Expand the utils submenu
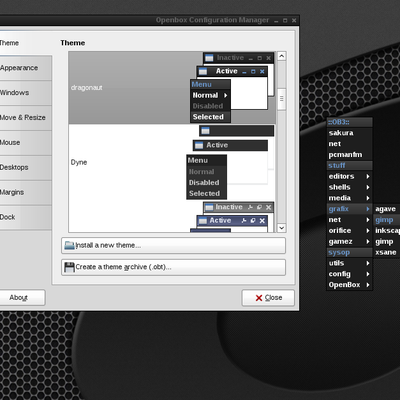Screen dimensions: 400x400 tap(349, 263)
